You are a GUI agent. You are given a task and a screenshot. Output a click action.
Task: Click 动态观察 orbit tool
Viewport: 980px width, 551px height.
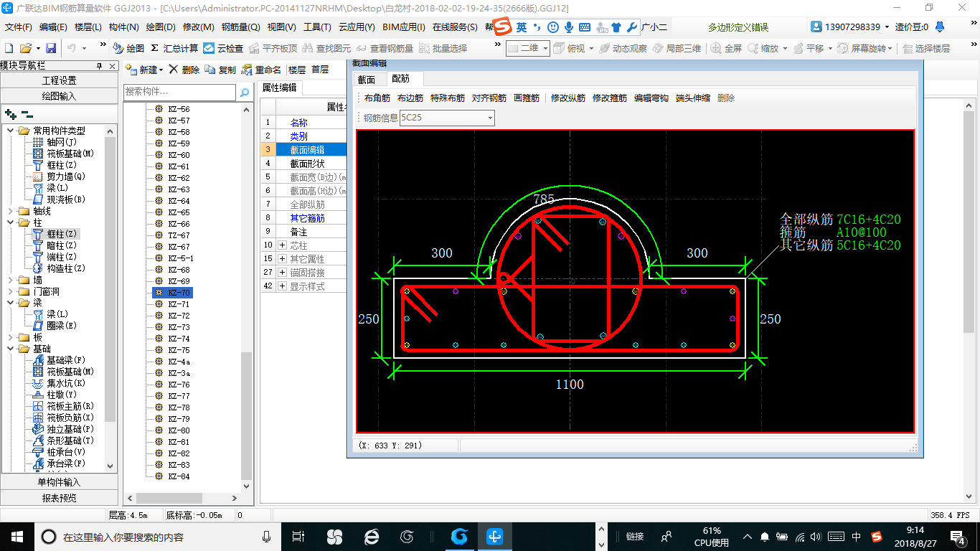[623, 48]
